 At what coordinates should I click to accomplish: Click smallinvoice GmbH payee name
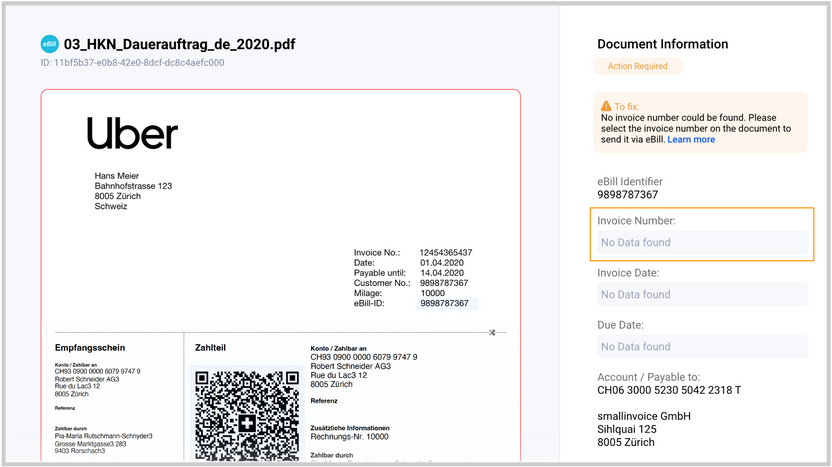(x=644, y=416)
